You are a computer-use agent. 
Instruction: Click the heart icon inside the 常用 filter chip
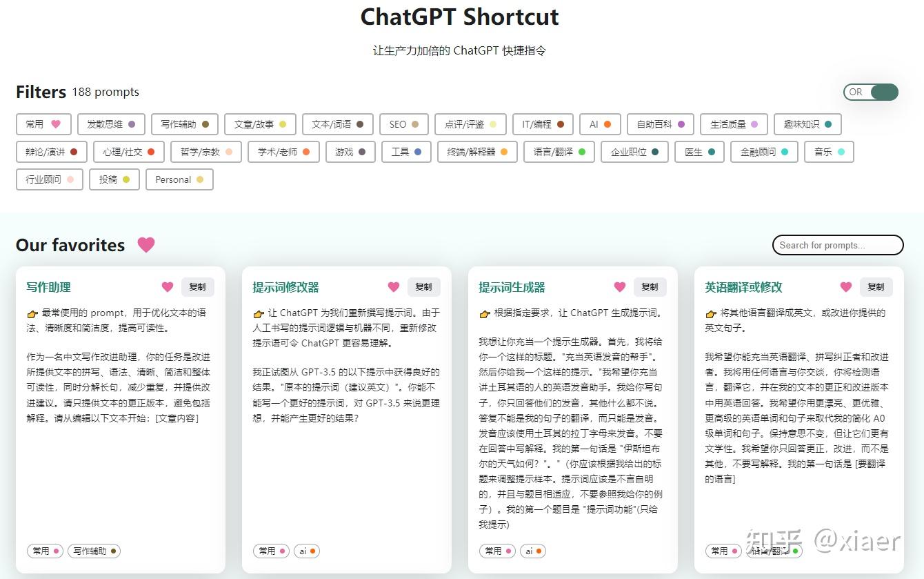[x=56, y=124]
